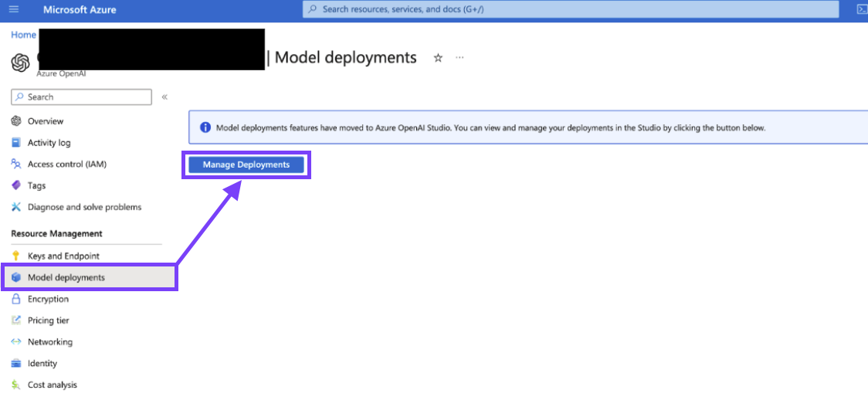Viewport: 868px width, 397px height.
Task: Click the Model deployments cube icon
Action: (16, 277)
